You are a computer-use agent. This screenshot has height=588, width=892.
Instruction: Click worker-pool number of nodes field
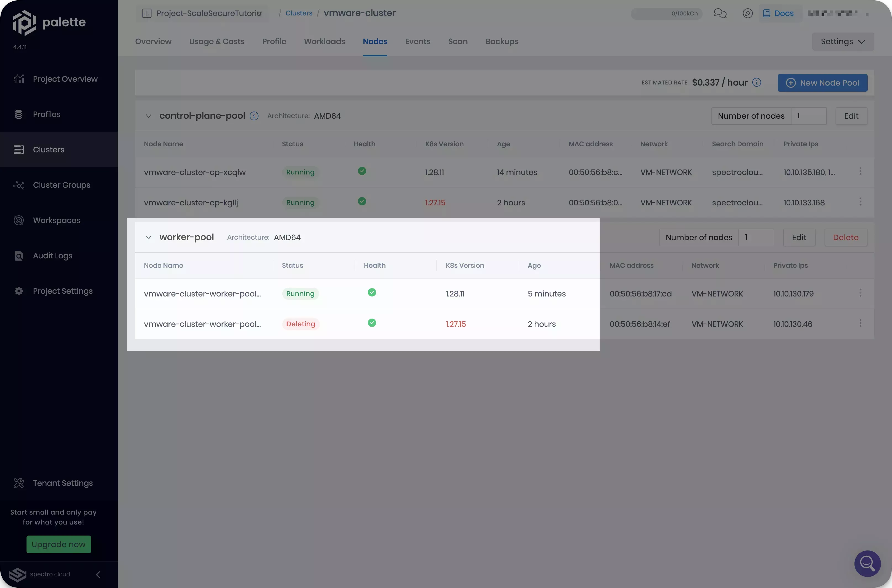(x=756, y=237)
